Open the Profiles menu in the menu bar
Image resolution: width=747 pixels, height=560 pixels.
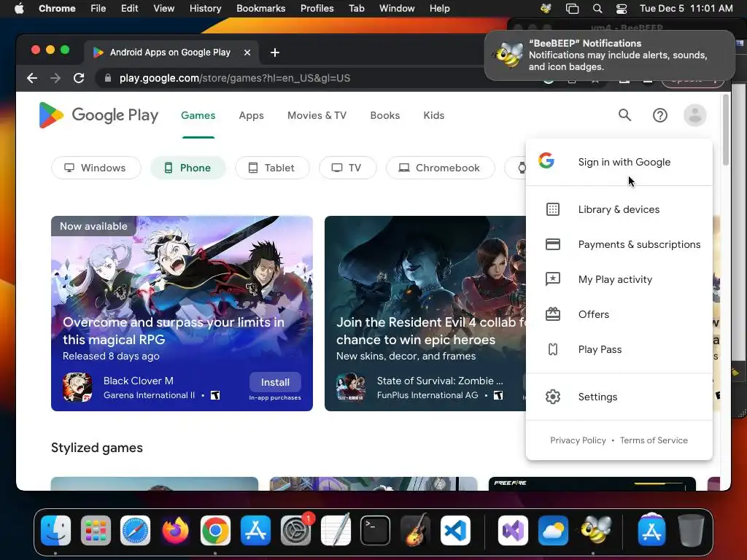click(317, 9)
